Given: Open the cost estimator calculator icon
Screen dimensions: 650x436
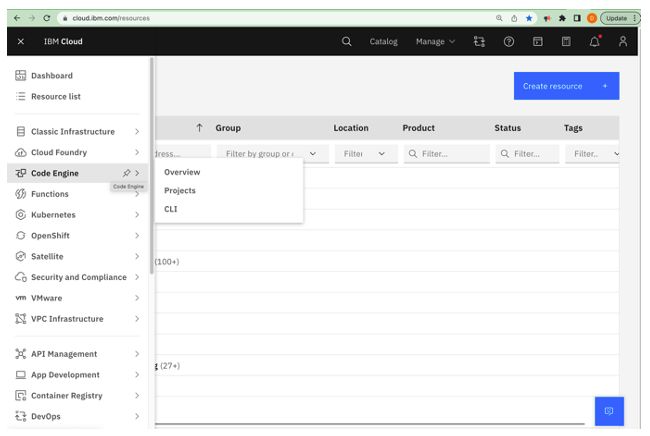Looking at the screenshot, I should click(x=566, y=41).
